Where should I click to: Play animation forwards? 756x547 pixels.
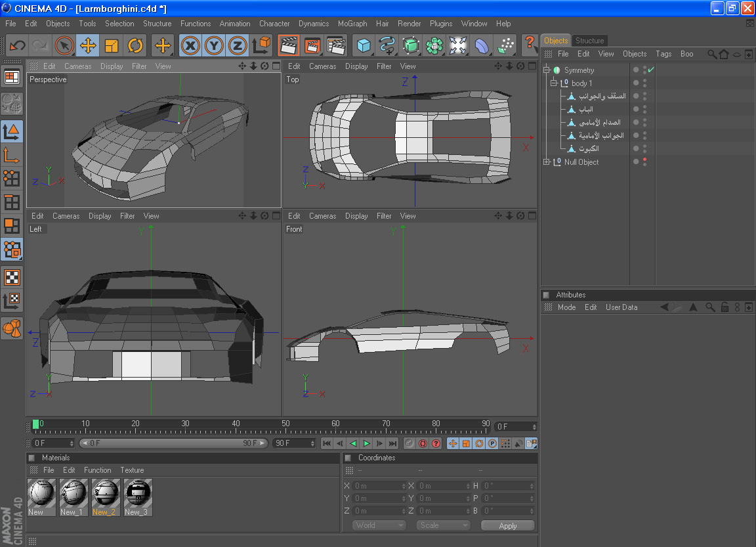(366, 443)
